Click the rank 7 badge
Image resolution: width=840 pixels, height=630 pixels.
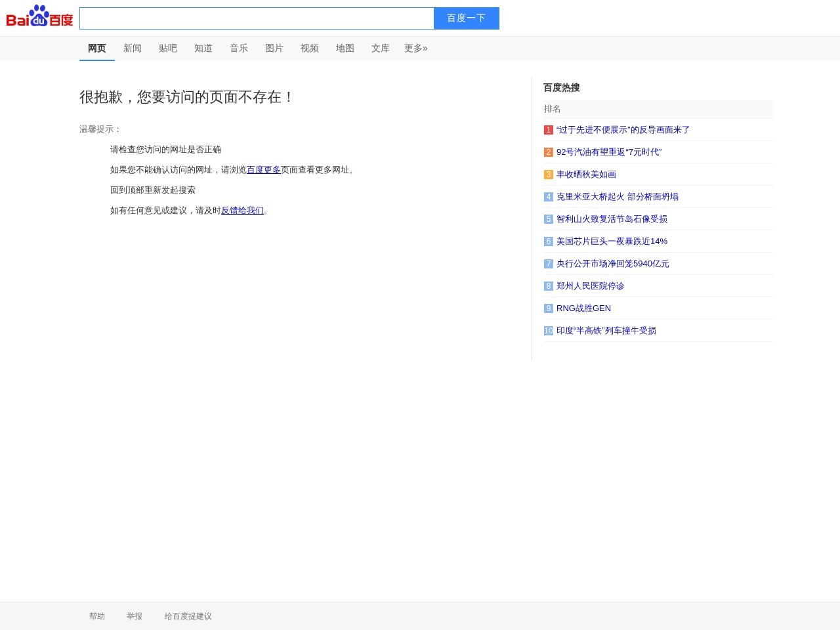coord(549,264)
